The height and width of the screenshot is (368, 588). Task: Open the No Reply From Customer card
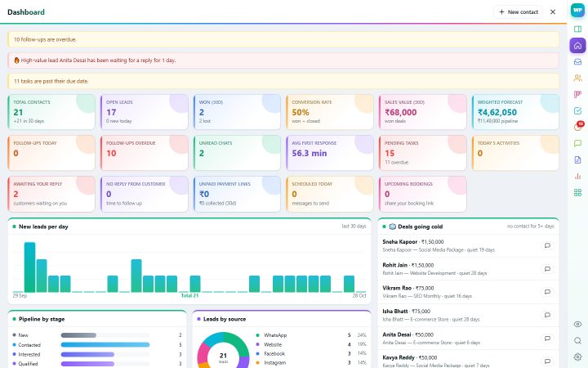tap(145, 194)
